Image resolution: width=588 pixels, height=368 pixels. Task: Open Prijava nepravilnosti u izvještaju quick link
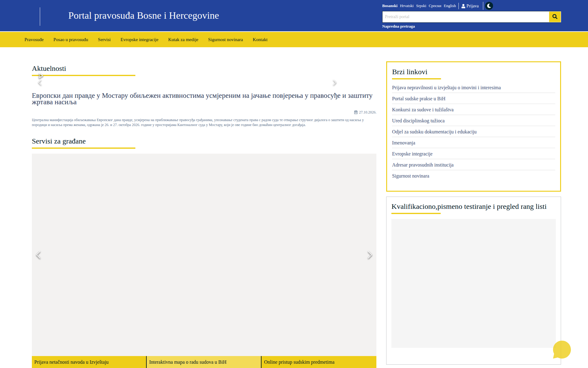coord(446,88)
